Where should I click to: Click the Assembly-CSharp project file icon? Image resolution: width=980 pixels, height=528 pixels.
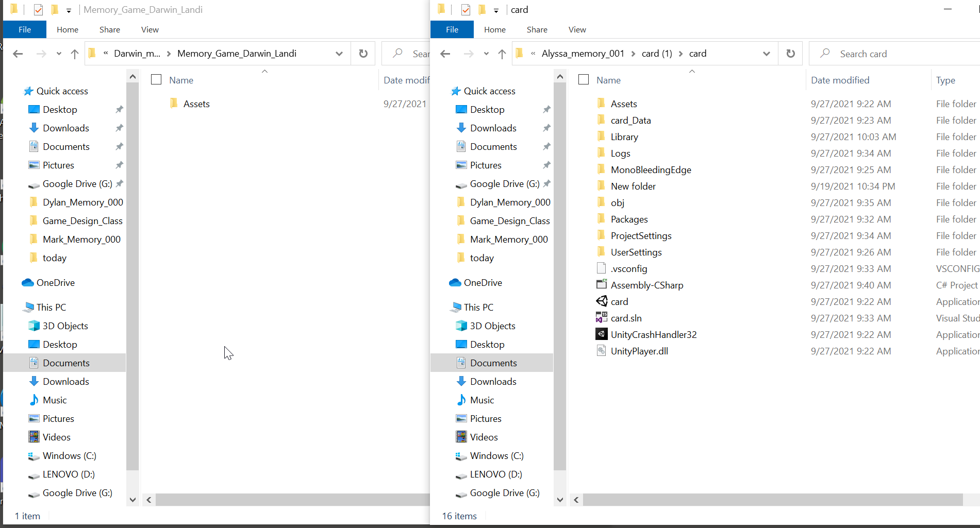click(x=601, y=285)
